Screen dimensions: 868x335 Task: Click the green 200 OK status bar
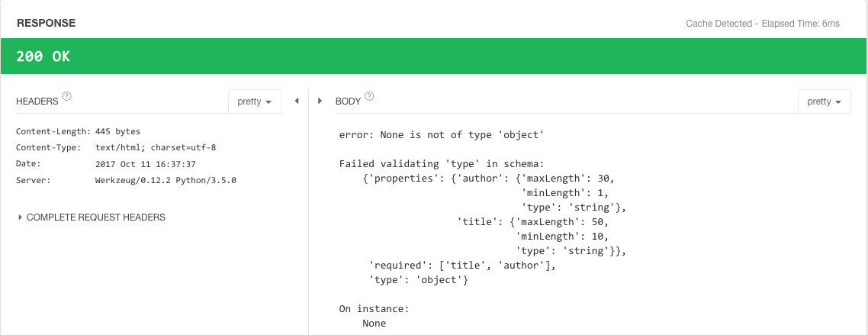pos(433,56)
